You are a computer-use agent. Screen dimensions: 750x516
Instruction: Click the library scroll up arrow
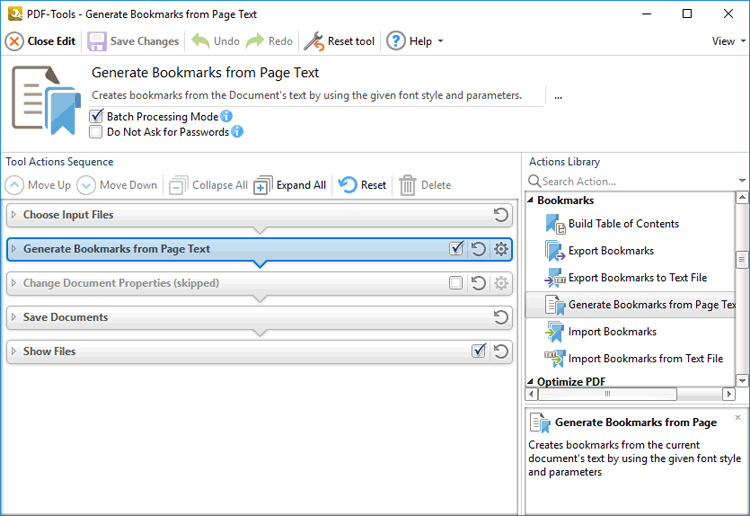tap(742, 197)
